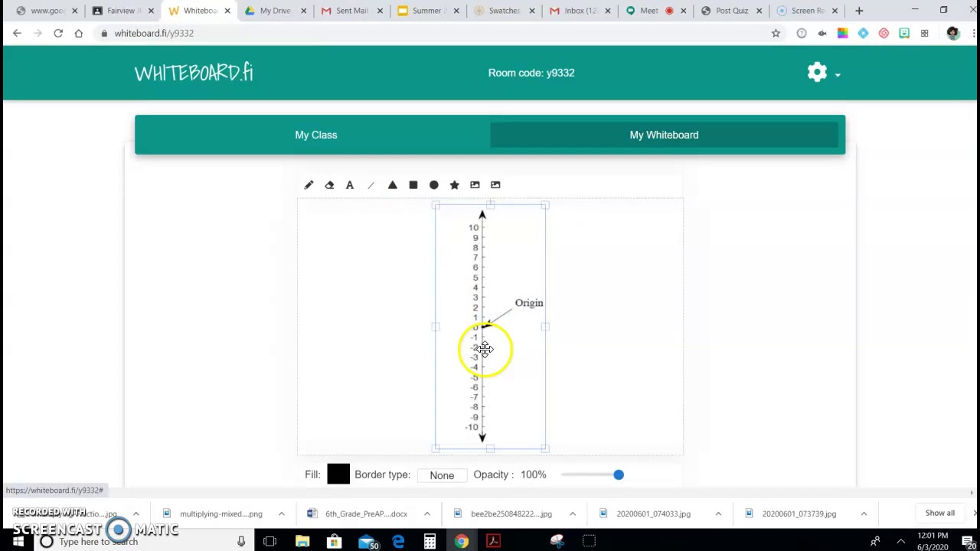This screenshot has width=980, height=551.
Task: Switch to the My Whiteboard tab
Action: (x=664, y=135)
